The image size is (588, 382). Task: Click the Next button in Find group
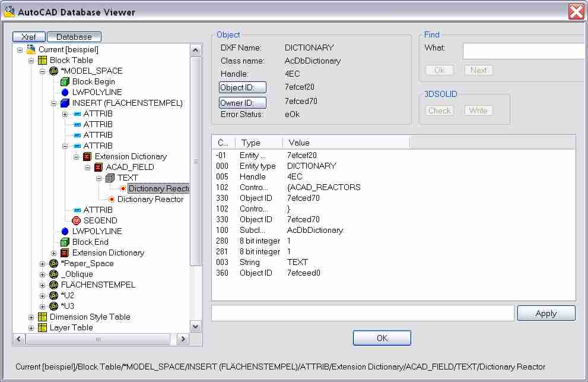(478, 70)
